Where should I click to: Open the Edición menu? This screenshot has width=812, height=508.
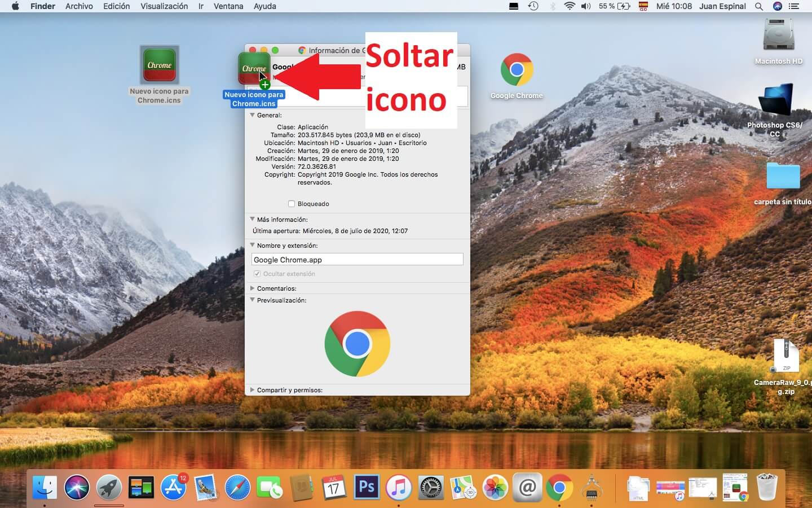click(117, 6)
